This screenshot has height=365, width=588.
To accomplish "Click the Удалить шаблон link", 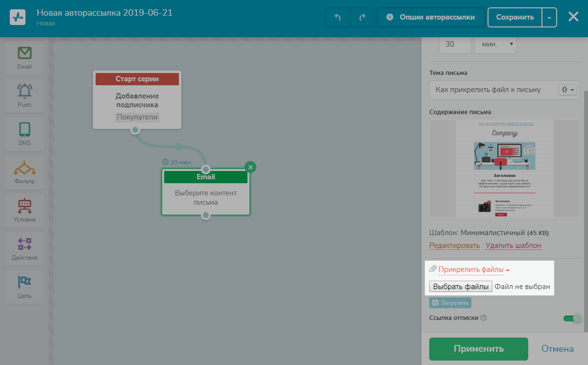I will coord(514,245).
